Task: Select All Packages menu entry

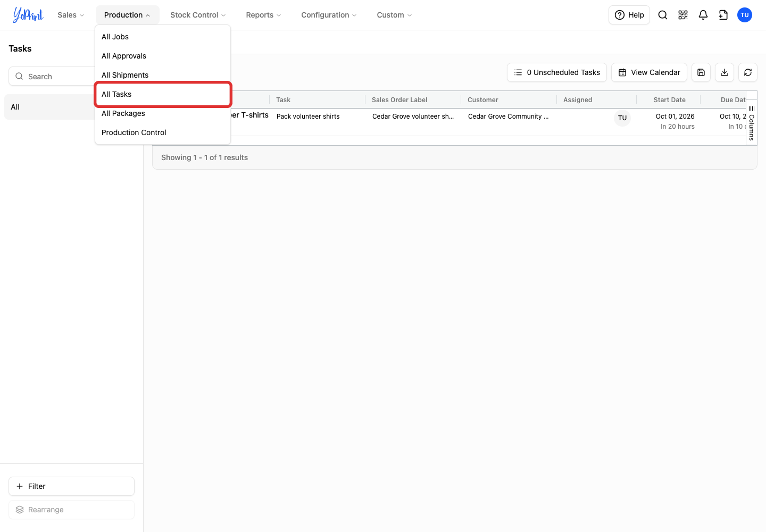Action: click(163, 113)
